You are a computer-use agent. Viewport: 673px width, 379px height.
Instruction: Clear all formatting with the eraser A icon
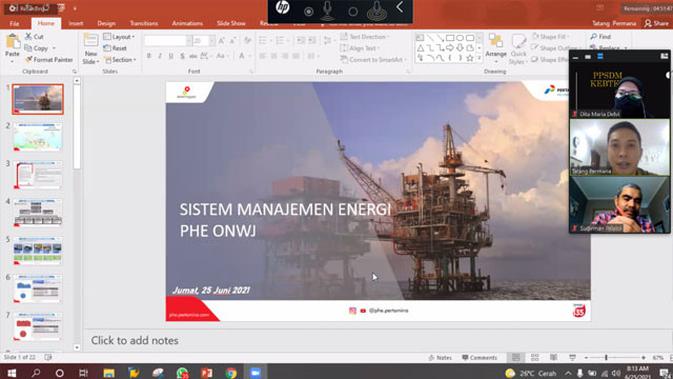coord(248,40)
